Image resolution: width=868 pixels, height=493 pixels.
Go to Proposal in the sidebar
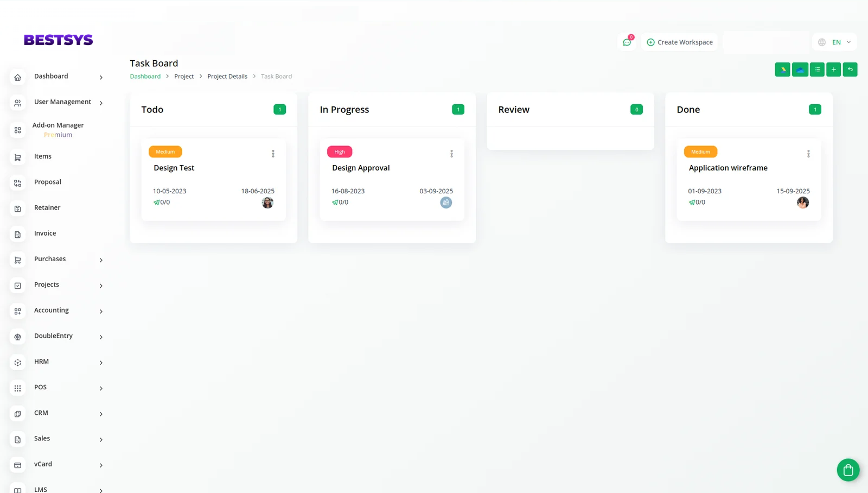click(x=48, y=182)
